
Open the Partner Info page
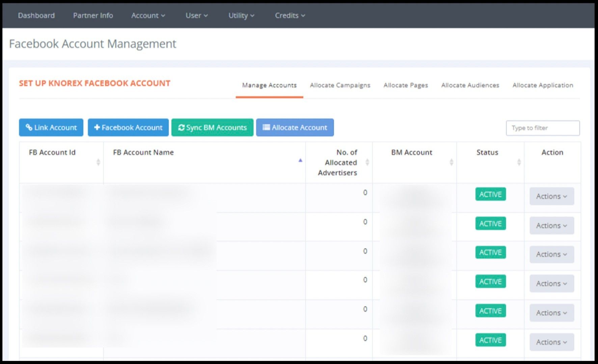click(93, 16)
